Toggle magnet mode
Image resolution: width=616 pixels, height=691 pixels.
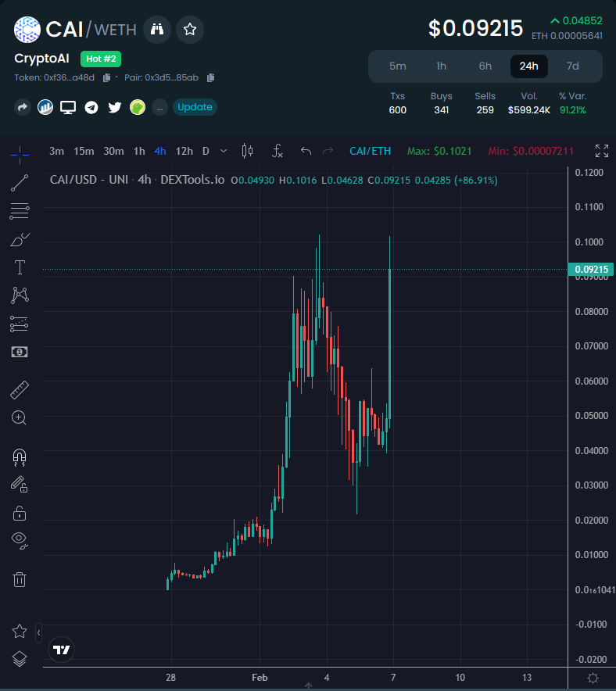tap(20, 457)
